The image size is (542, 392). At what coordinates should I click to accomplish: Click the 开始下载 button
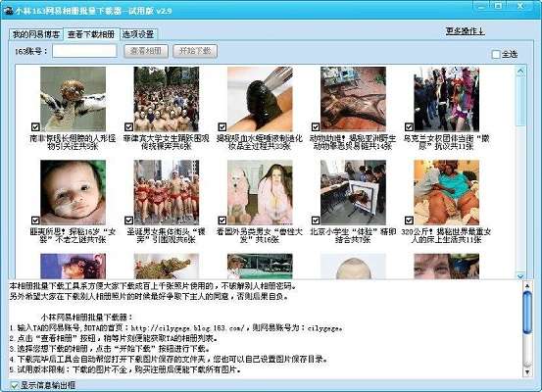[x=195, y=51]
